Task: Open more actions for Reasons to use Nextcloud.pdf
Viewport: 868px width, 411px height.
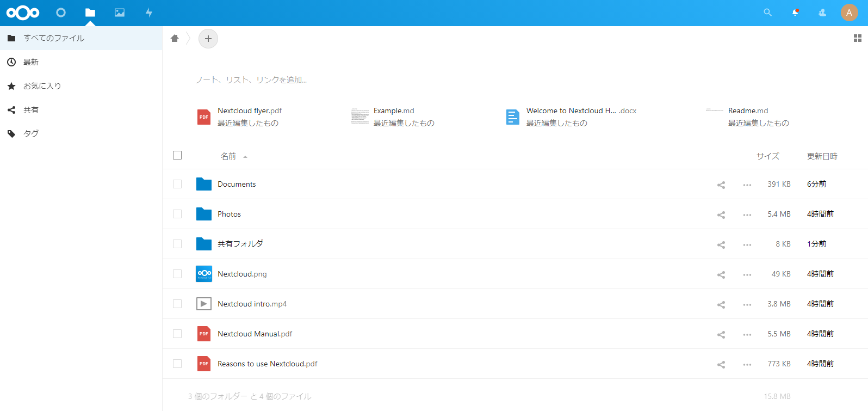Action: (747, 365)
